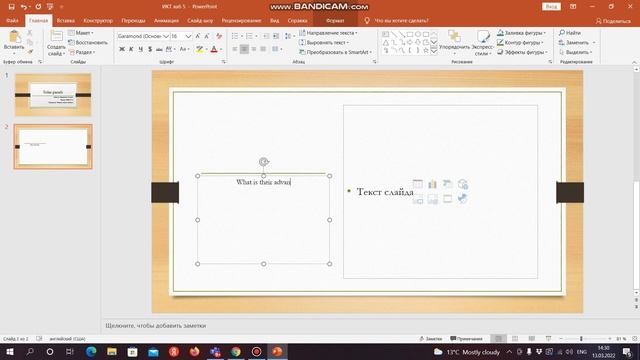The image size is (640, 360).
Task: Click the Arrange (Упорядочить) icon
Action: point(454,36)
